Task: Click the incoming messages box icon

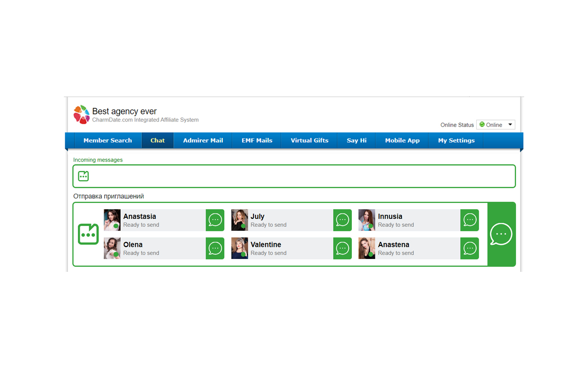Action: pos(83,176)
